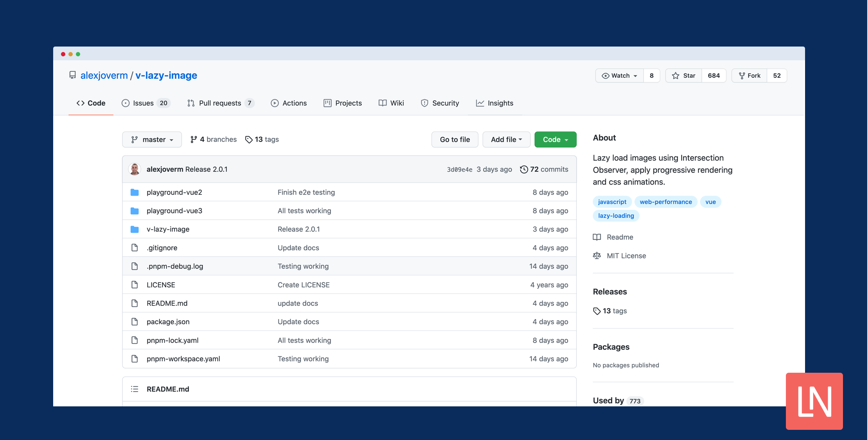868x440 pixels.
Task: Click the MIT License scale icon
Action: pos(597,255)
